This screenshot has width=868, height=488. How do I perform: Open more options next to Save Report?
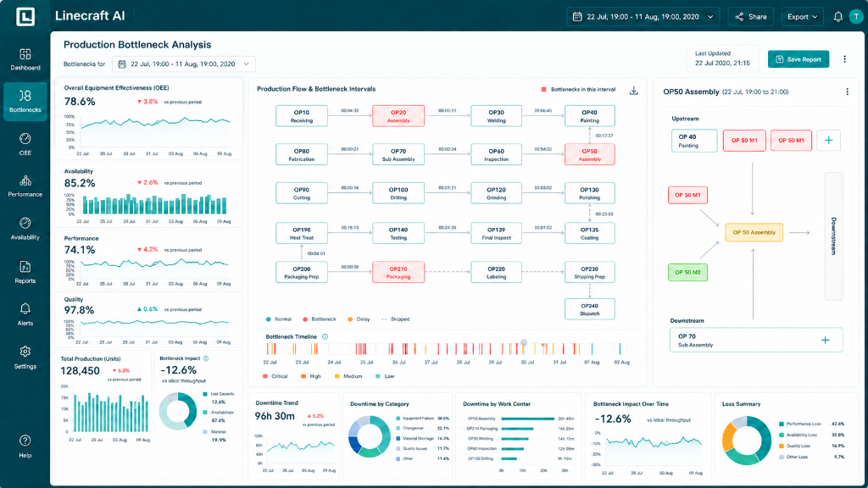click(845, 59)
